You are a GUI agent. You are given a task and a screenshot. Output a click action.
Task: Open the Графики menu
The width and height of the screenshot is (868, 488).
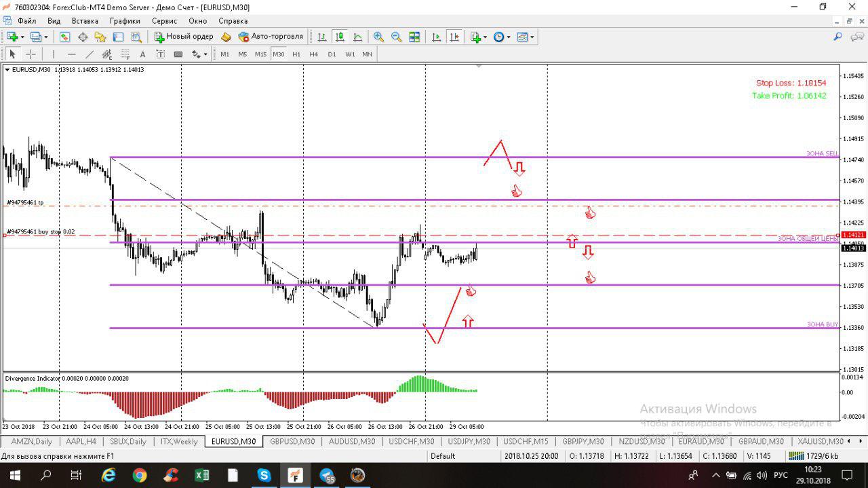tap(125, 21)
